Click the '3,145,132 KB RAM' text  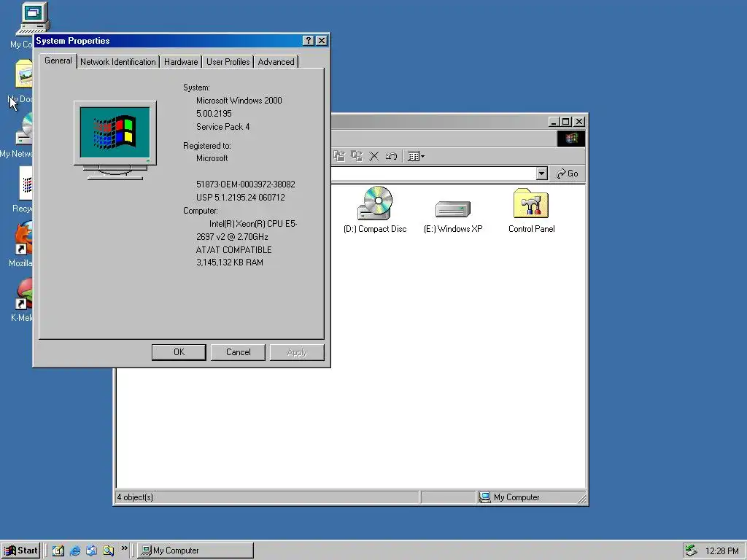pyautogui.click(x=230, y=262)
